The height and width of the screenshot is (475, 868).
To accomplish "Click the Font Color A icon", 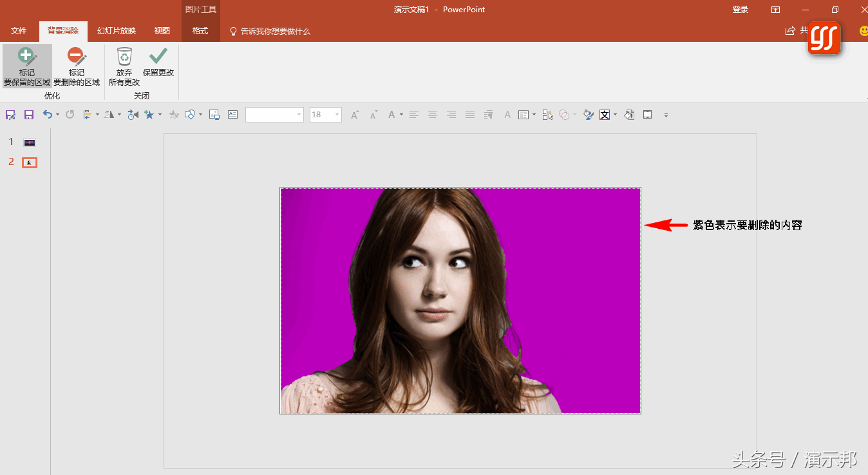I will 392,115.
